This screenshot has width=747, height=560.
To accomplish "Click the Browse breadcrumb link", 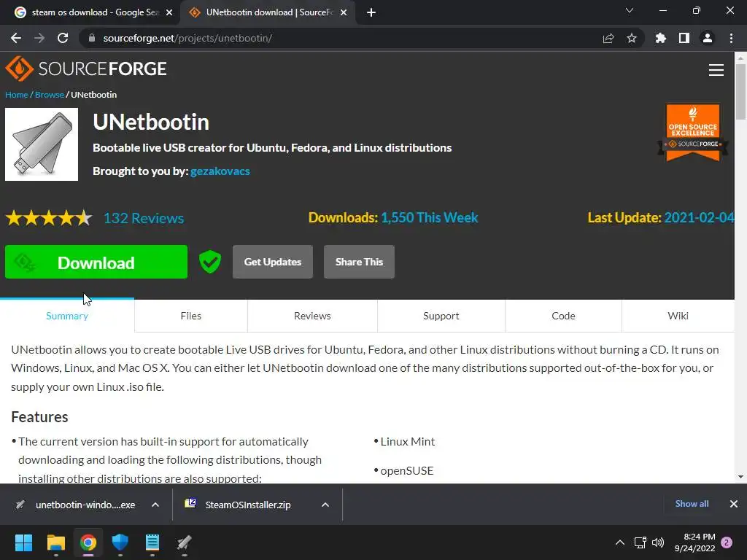I will (50, 95).
